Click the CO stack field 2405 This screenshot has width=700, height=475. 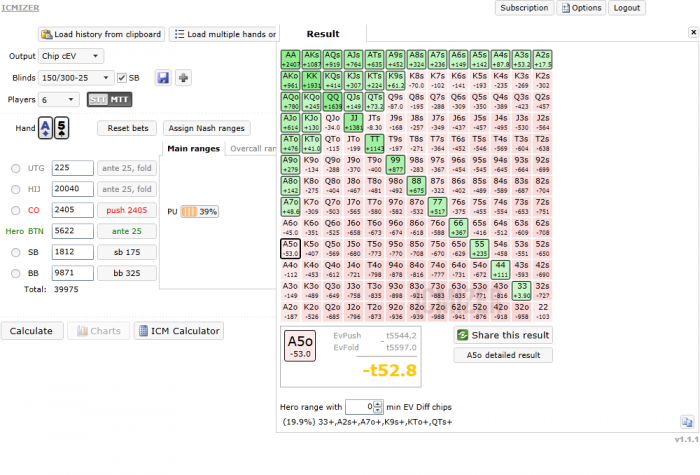(x=72, y=210)
